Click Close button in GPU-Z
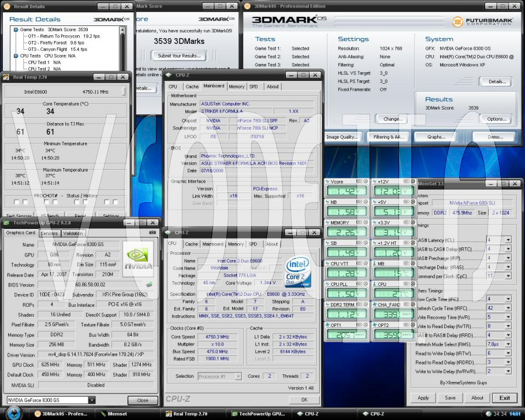Screen dimensions: 525x420 [x=142, y=400]
